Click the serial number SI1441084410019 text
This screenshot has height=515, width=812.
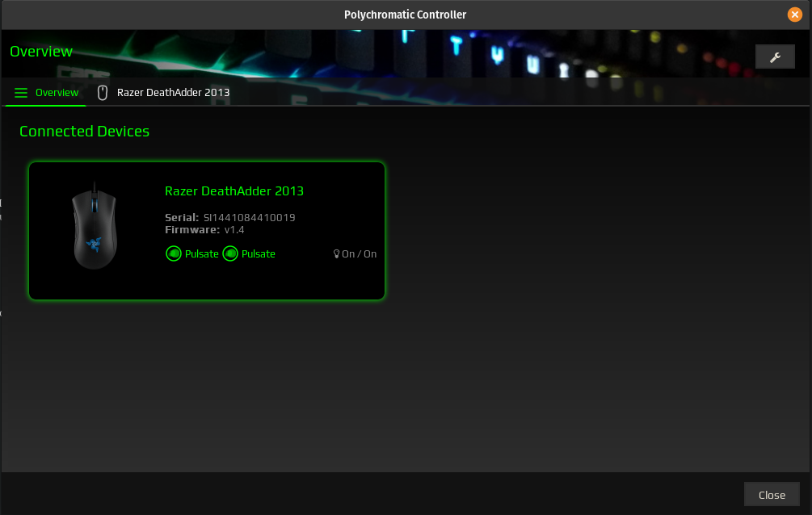[x=248, y=217]
